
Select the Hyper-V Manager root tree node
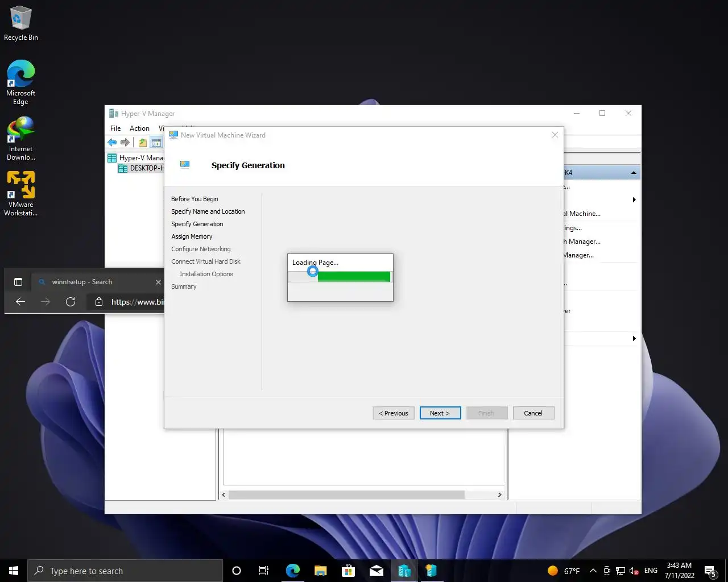click(136, 158)
